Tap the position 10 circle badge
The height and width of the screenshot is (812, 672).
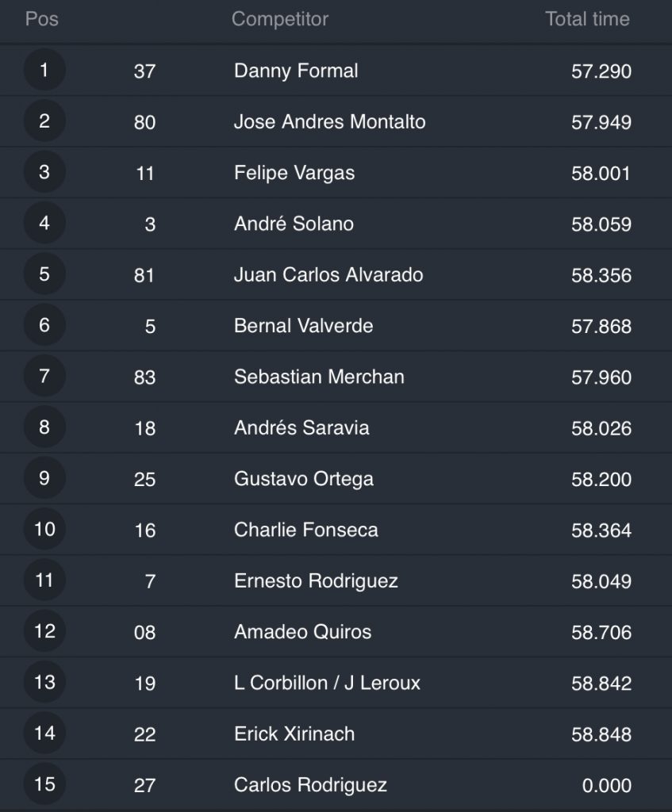(x=44, y=529)
